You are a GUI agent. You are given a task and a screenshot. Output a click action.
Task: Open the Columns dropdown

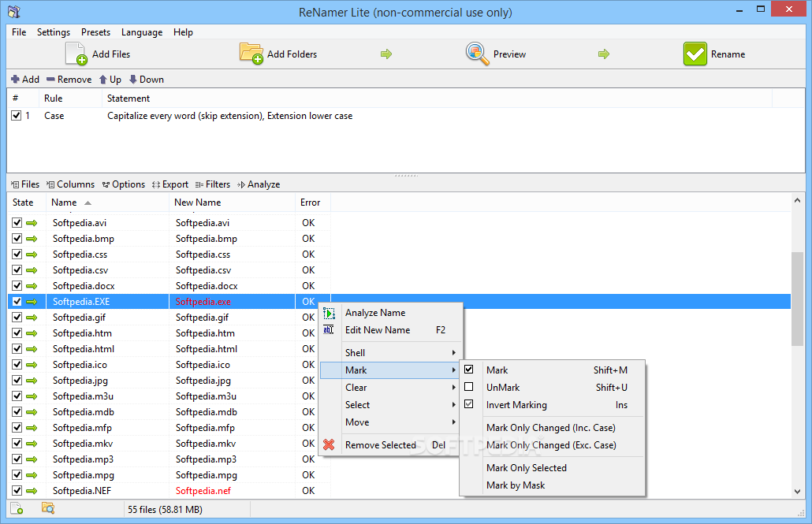pos(70,184)
